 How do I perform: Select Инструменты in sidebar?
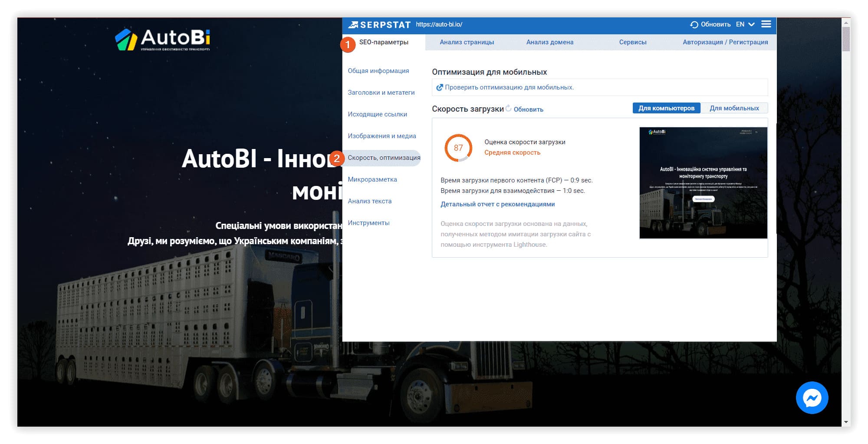click(368, 223)
